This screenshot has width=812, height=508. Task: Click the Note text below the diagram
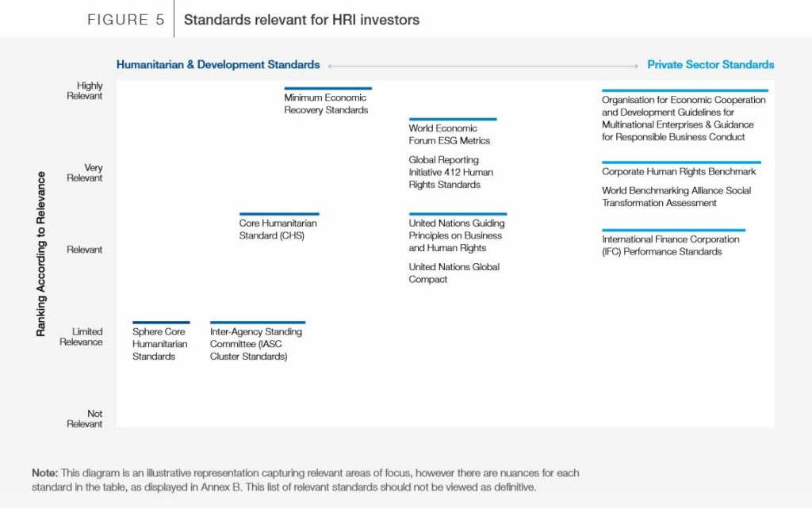[x=305, y=479]
